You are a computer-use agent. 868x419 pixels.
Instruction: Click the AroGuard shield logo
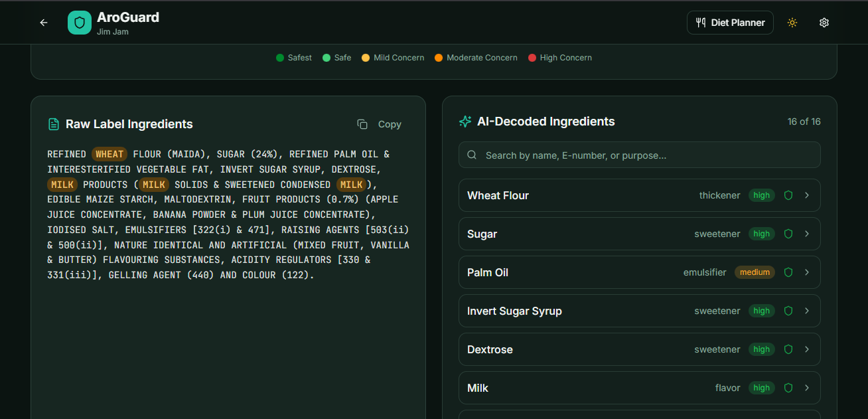[x=79, y=22]
